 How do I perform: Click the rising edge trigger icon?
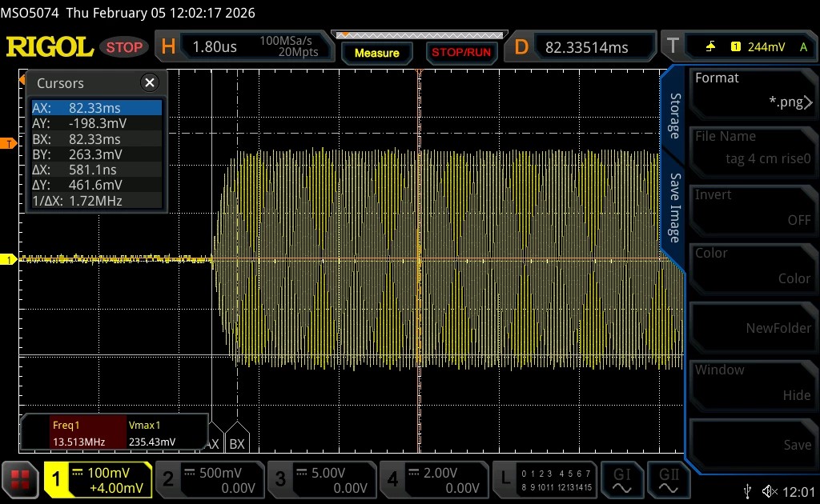710,47
